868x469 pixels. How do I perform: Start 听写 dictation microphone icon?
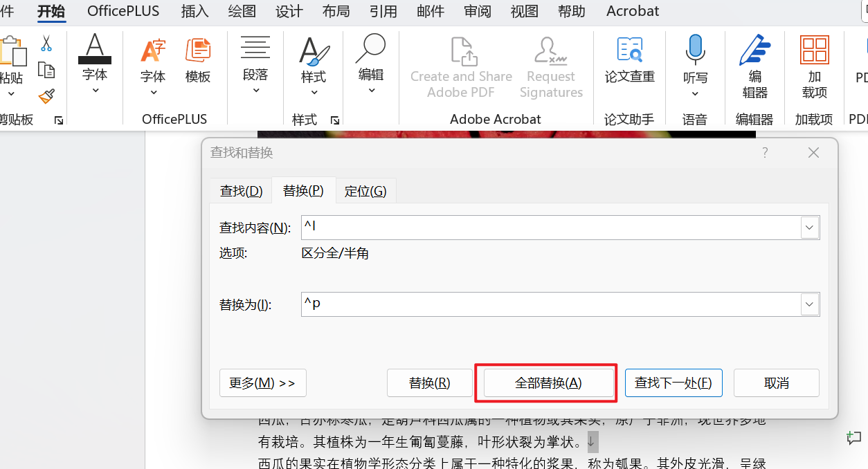click(x=695, y=49)
